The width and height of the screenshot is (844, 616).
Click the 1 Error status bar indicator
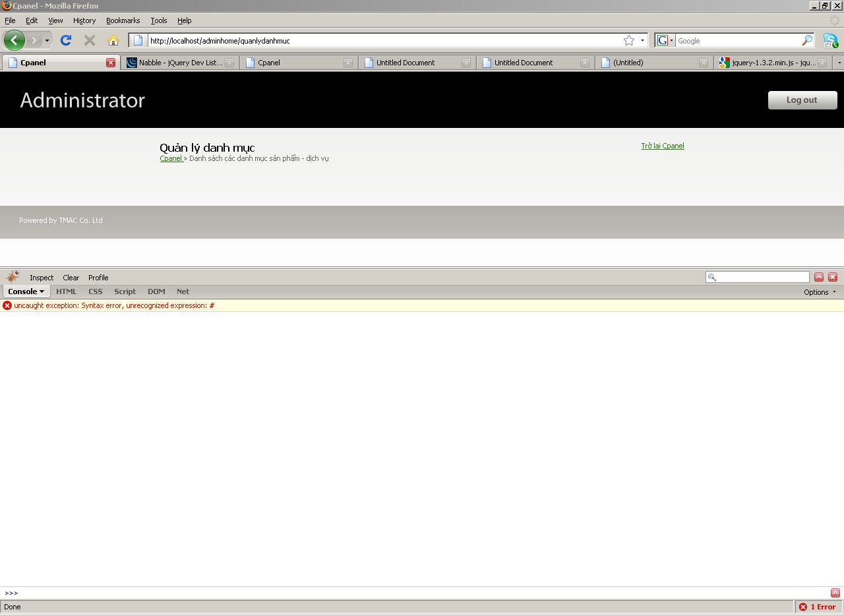click(817, 607)
